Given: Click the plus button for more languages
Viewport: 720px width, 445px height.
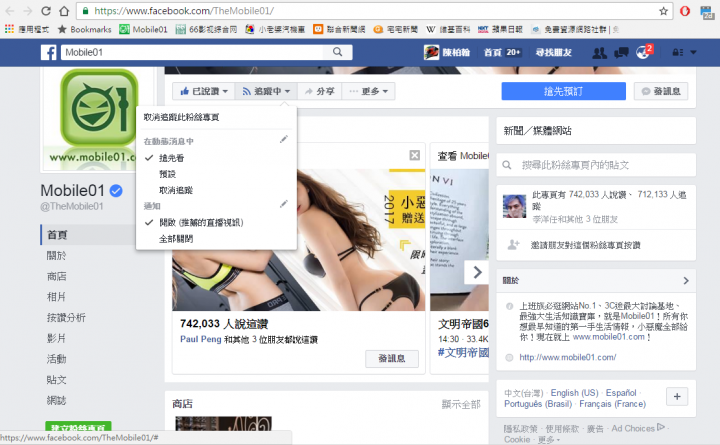Looking at the screenshot, I should pos(677,397).
